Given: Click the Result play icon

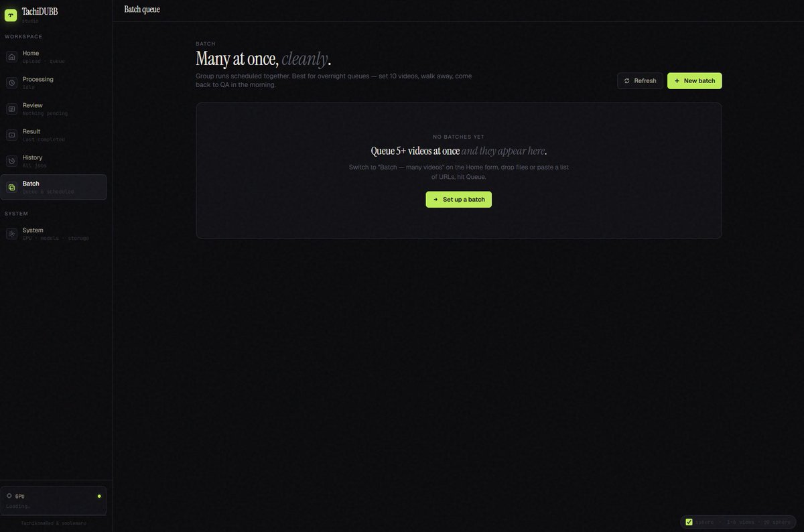Looking at the screenshot, I should coord(11,135).
